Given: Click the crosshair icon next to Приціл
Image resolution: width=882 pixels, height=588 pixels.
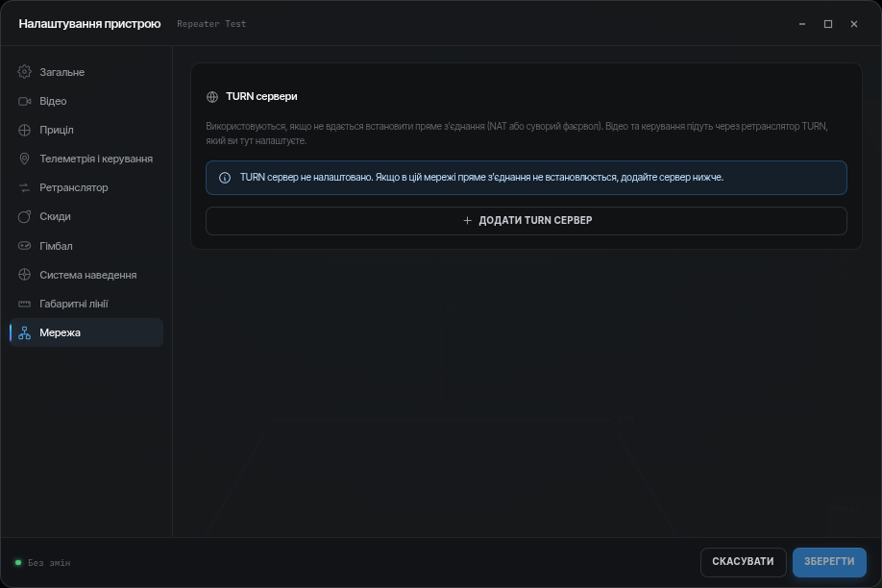Looking at the screenshot, I should 24,130.
